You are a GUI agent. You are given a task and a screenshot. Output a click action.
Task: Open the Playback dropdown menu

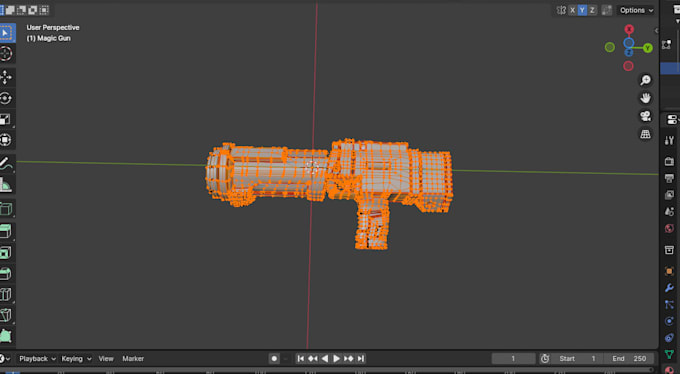click(x=37, y=358)
